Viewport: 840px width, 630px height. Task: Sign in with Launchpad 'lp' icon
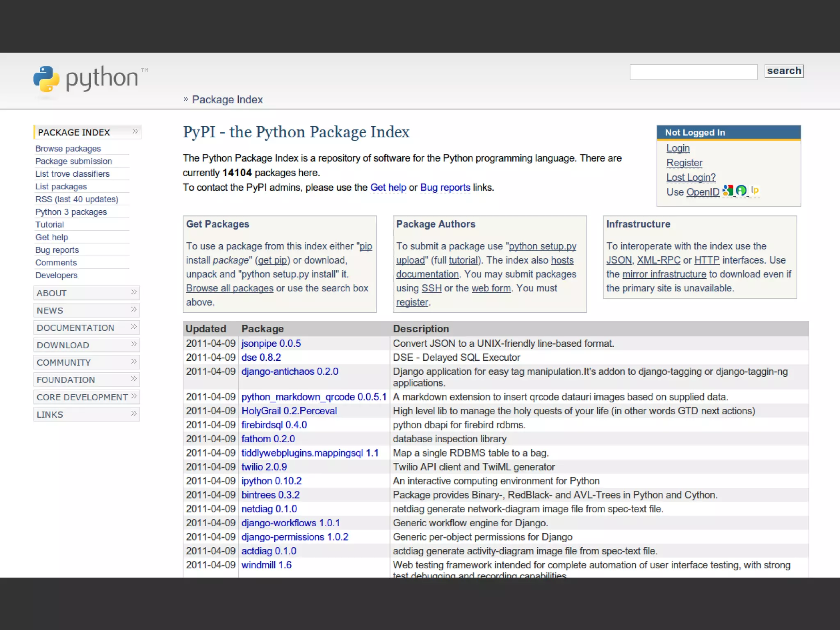[x=755, y=190]
